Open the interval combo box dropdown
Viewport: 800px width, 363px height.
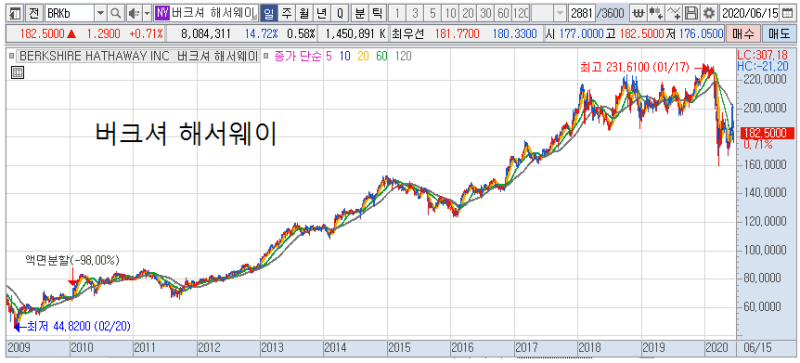click(560, 13)
